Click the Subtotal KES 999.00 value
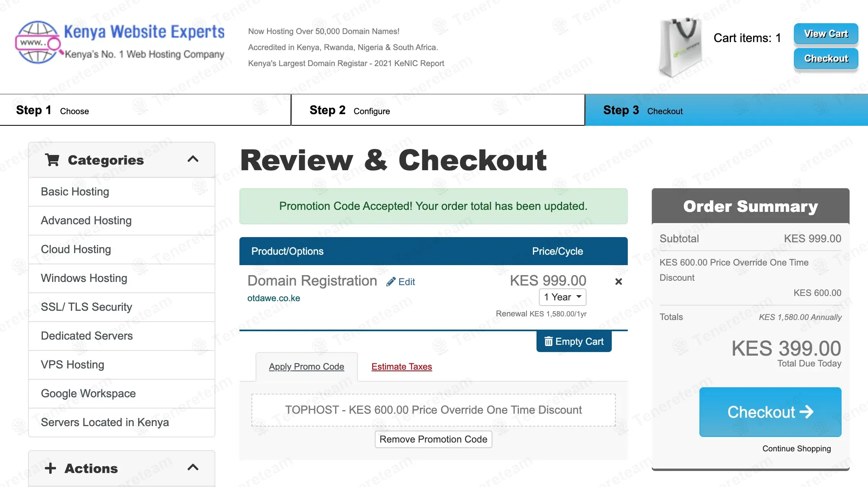Viewport: 868px width, 487px height. click(812, 239)
